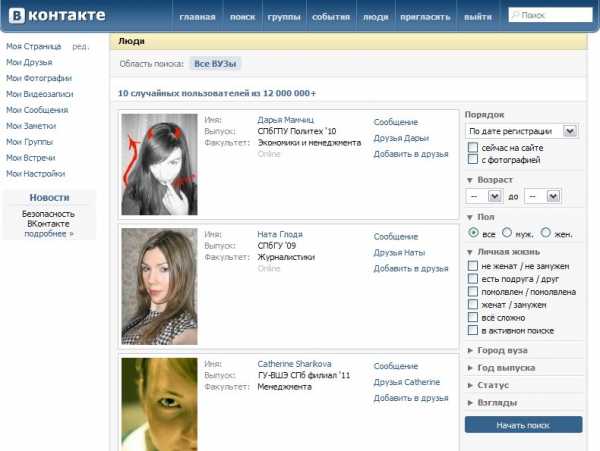Select the 'все' gender radio button
The height and width of the screenshot is (451, 600).
pos(473,233)
